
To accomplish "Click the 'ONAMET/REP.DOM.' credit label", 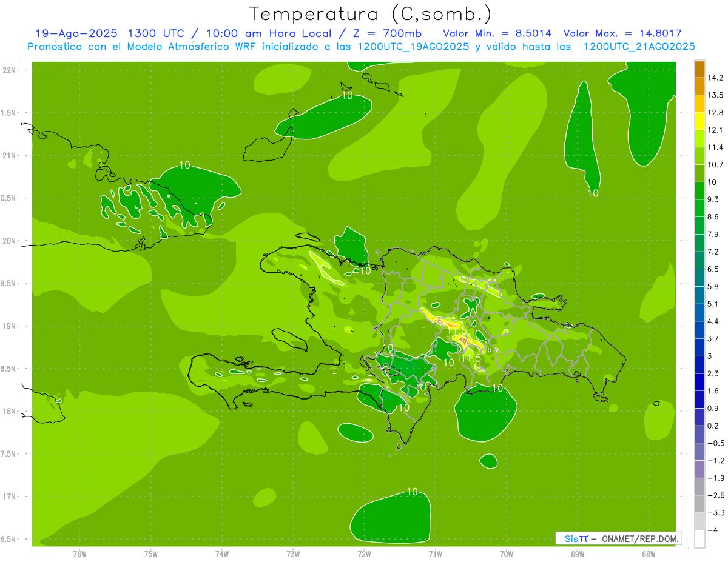I will [641, 538].
